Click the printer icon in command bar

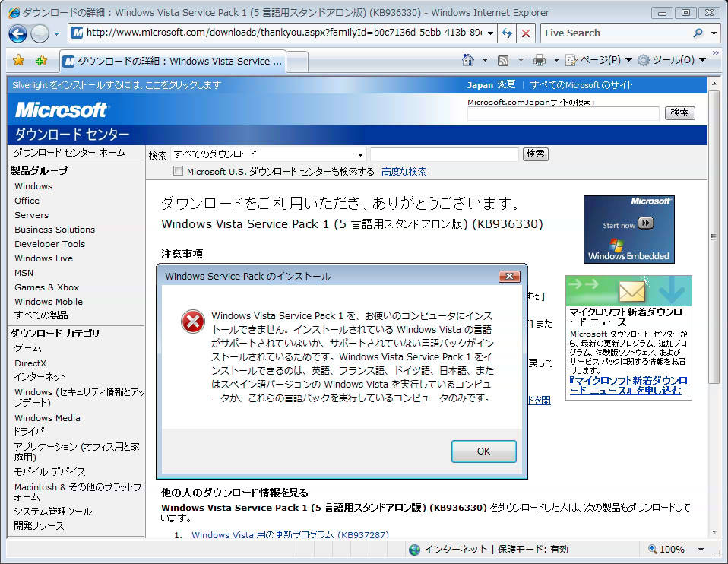(x=540, y=60)
